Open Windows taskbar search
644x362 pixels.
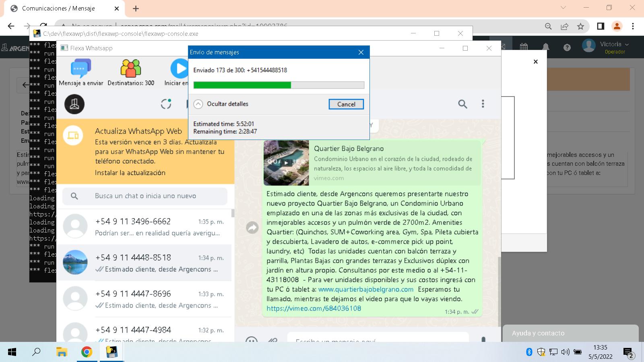click(36, 352)
